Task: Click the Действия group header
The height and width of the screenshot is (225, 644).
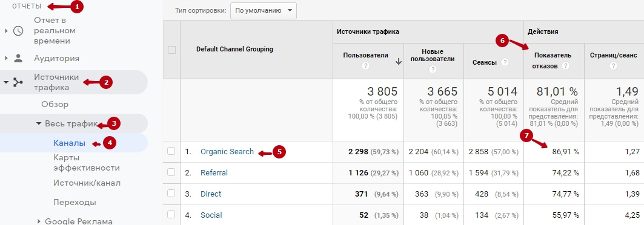Action: [x=543, y=31]
